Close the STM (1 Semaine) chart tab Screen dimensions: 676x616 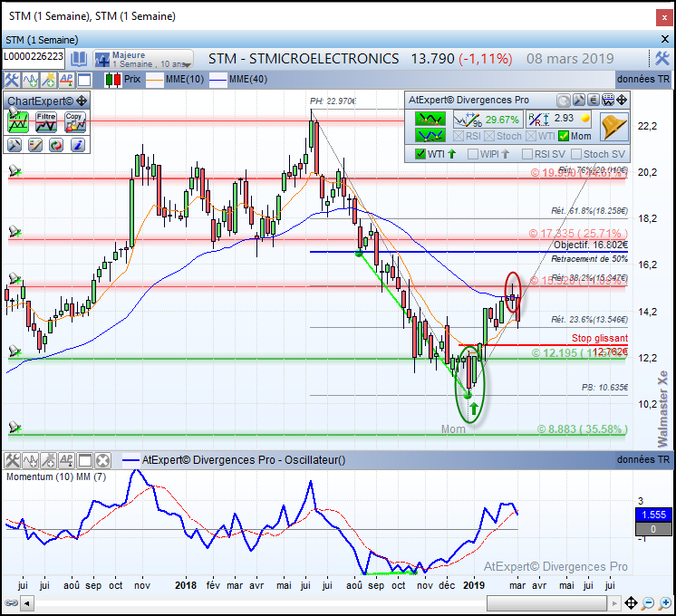coord(665,40)
